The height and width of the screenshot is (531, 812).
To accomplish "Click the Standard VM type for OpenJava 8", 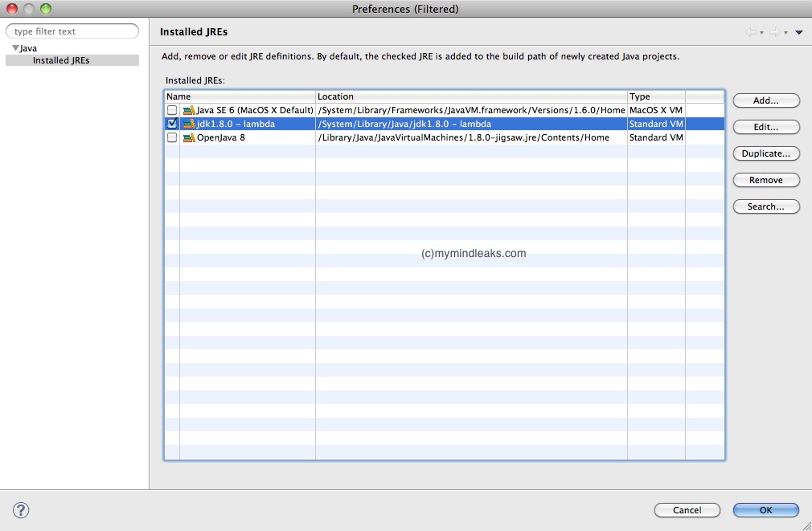I will pos(656,137).
